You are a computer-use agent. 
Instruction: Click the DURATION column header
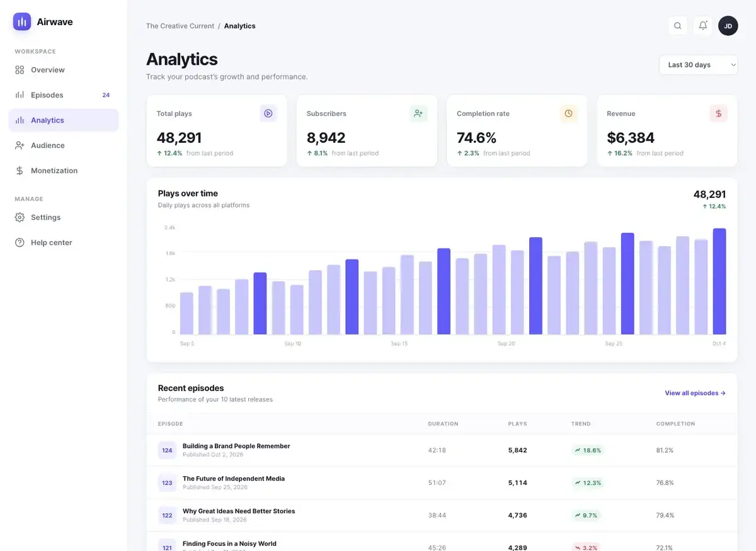443,424
